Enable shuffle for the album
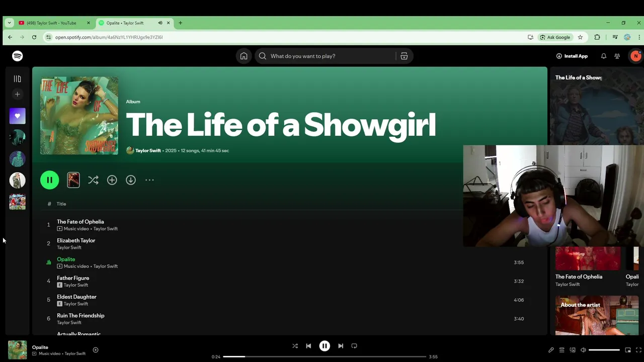Image resolution: width=644 pixels, height=362 pixels. point(93,180)
